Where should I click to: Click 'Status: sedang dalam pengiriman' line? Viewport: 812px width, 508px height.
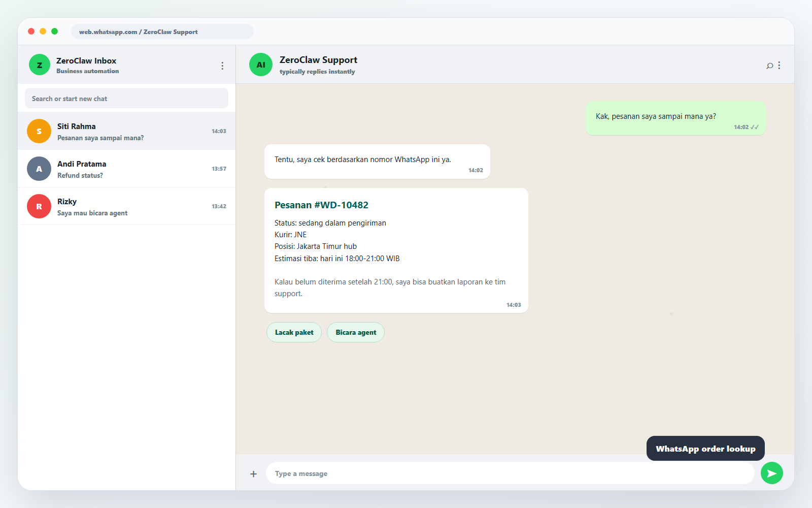(x=330, y=223)
